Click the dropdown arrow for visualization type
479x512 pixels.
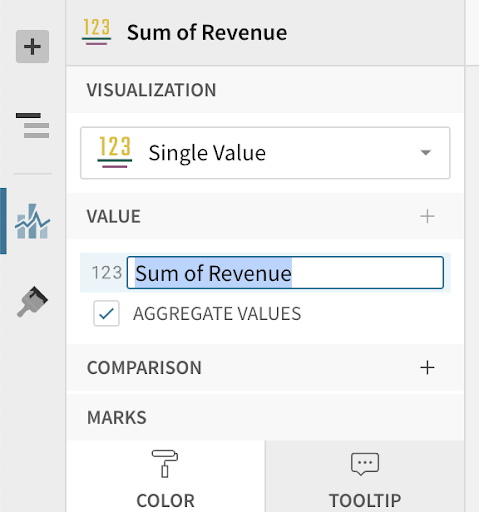[x=426, y=153]
